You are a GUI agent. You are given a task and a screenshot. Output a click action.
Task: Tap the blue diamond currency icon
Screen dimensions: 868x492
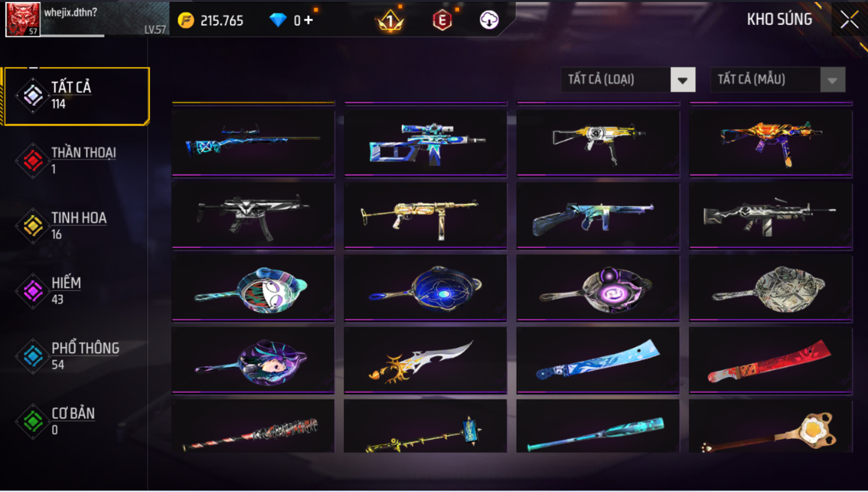click(x=278, y=20)
